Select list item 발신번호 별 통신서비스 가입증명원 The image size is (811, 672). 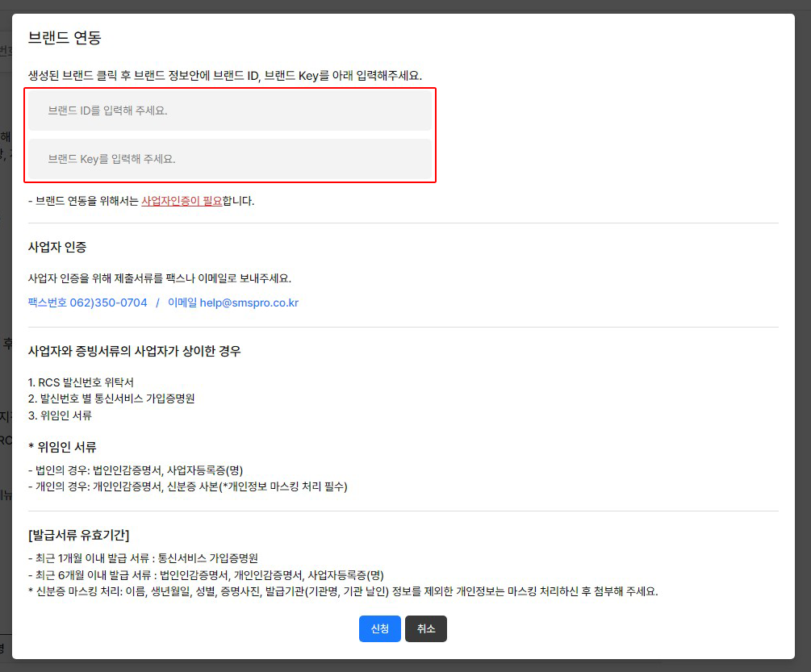(x=111, y=399)
